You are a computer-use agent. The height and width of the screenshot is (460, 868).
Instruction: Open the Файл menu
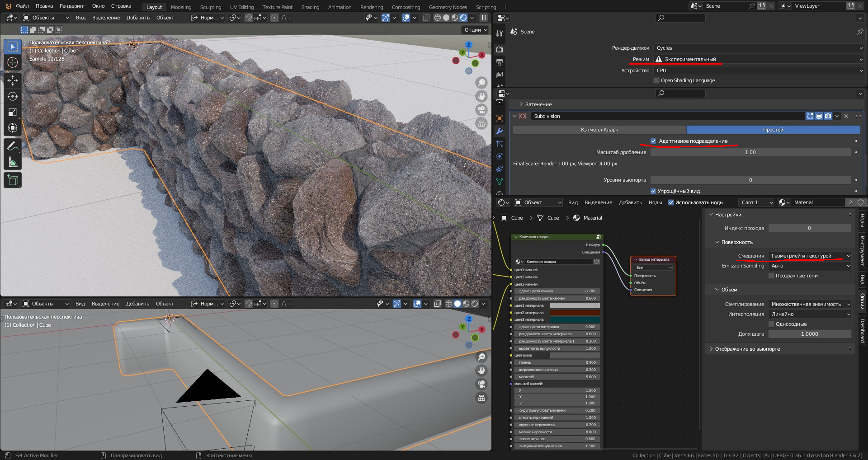click(22, 6)
